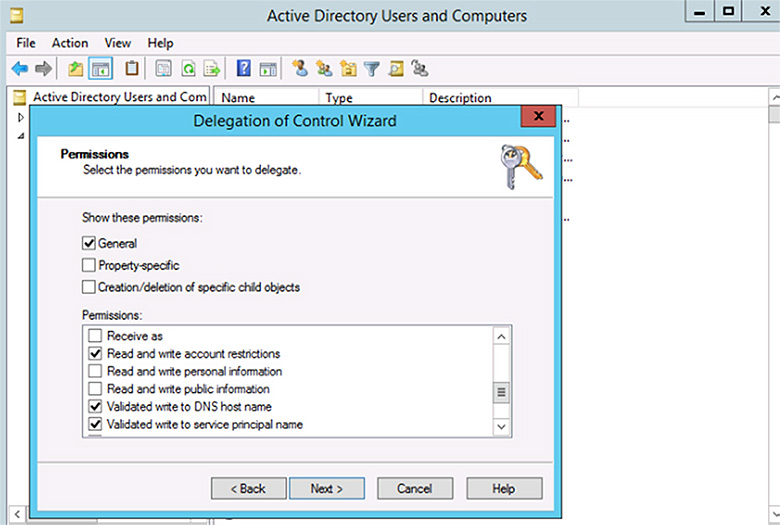Screen dimensions: 780x525
Task: Sort by the Name column header
Action: [266, 98]
